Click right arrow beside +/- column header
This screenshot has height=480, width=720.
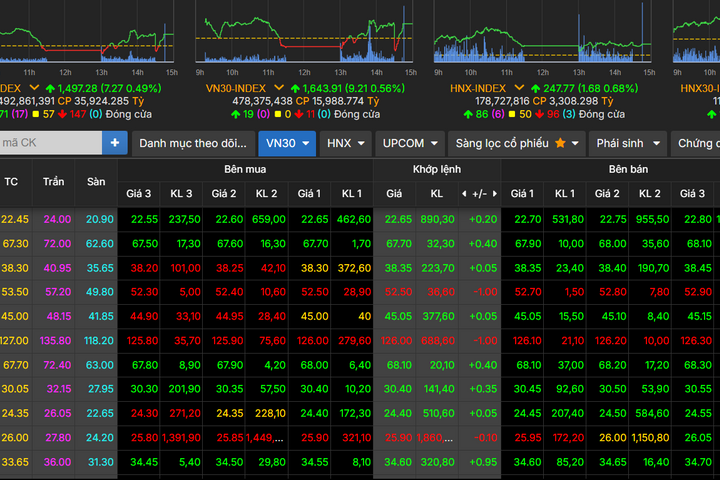pos(495,194)
